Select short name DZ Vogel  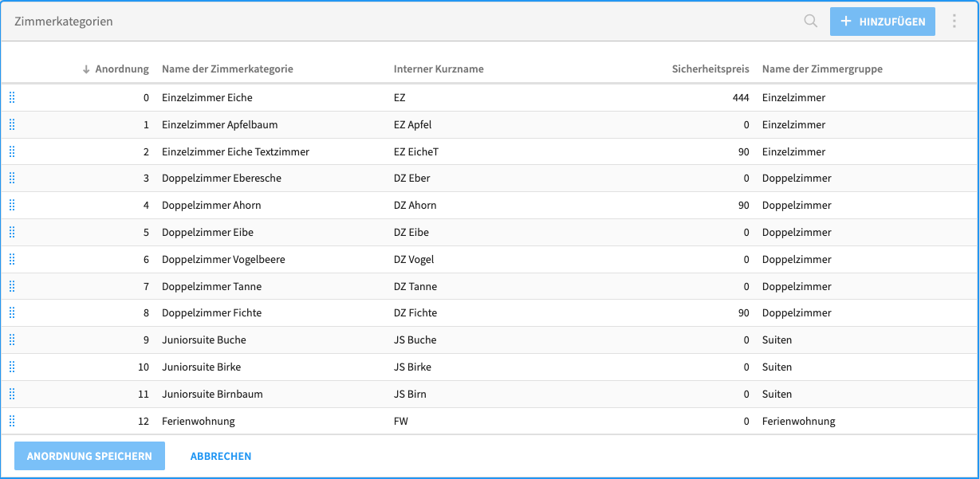tap(414, 259)
